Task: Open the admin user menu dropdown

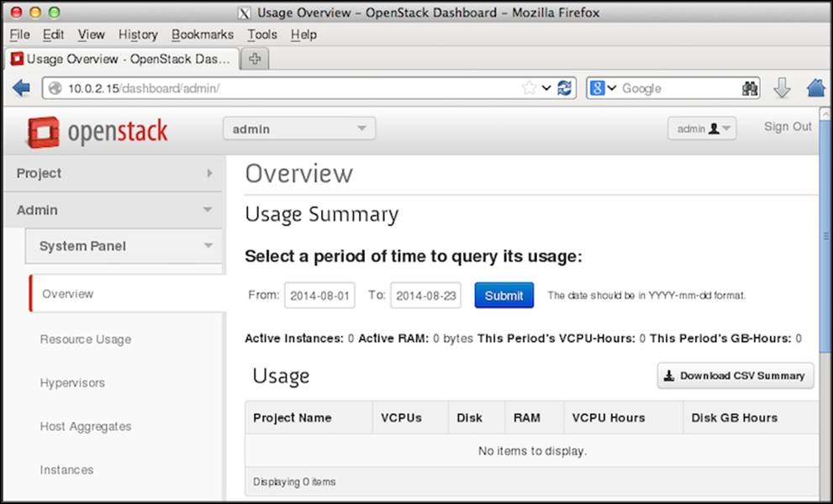Action: tap(701, 129)
